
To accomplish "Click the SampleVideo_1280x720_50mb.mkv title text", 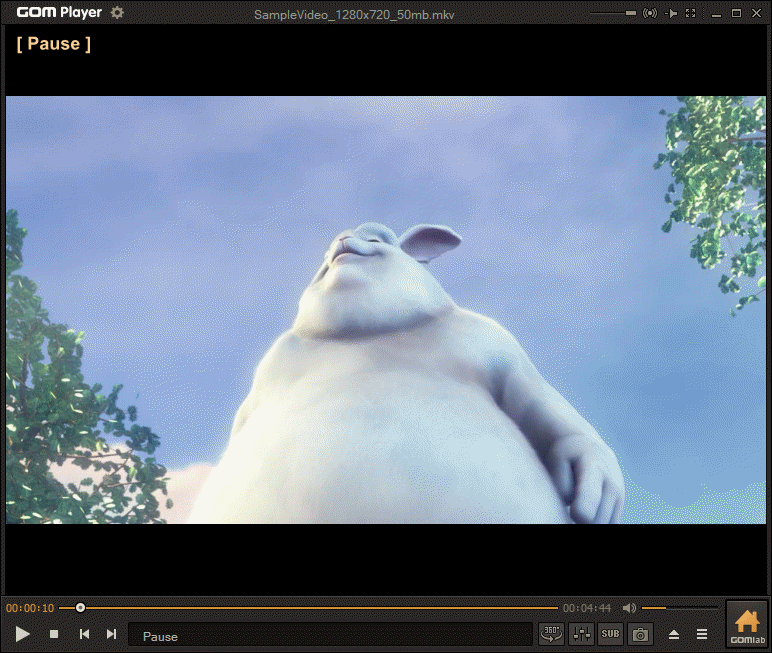I will pos(354,15).
